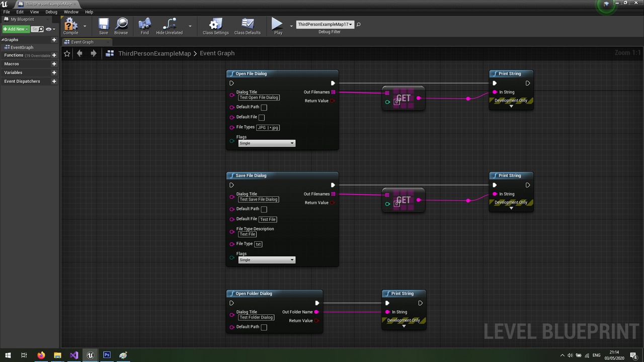Select EventGraph in My Blueprint tree
This screenshot has width=644, height=362.
click(22, 47)
